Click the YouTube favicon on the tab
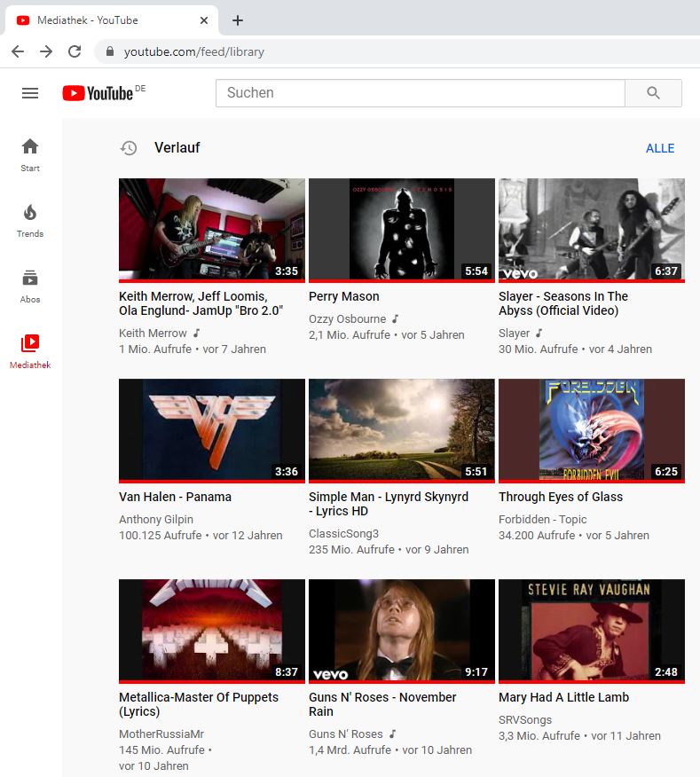This screenshot has width=700, height=777. click(23, 20)
